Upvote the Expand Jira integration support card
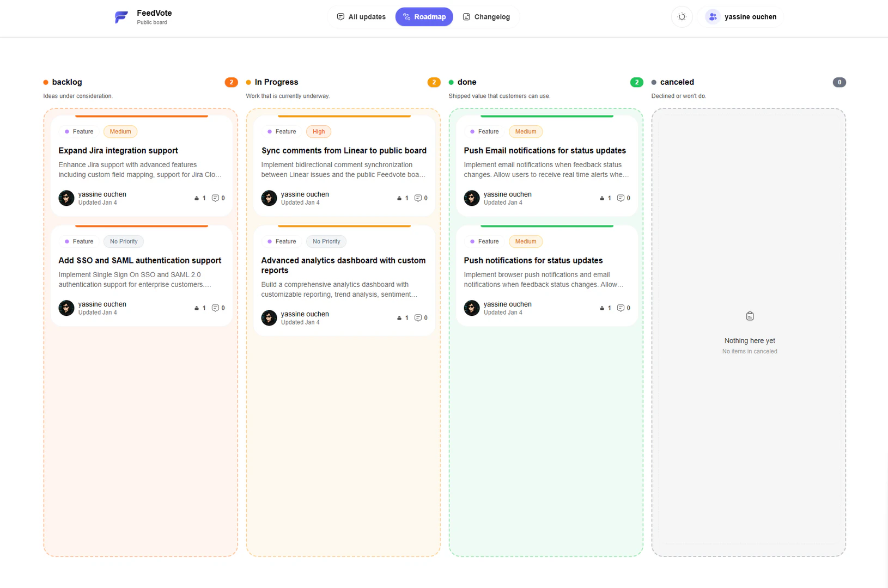Image resolution: width=888 pixels, height=588 pixels. 200,198
